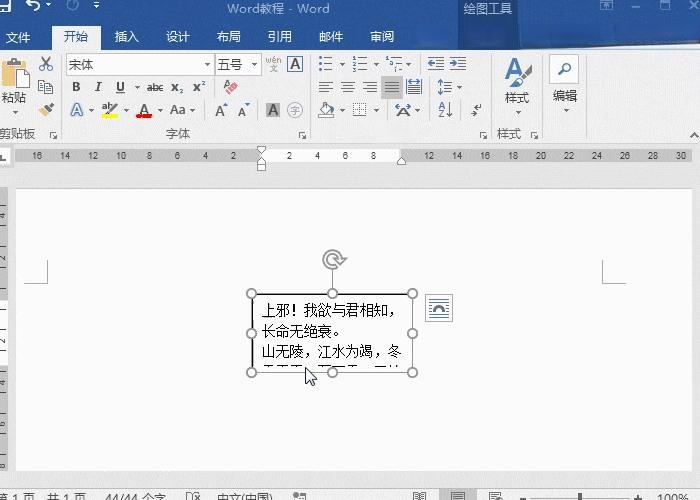Click the rotate handle above text box
Screen dimensions: 700x500
click(x=333, y=261)
